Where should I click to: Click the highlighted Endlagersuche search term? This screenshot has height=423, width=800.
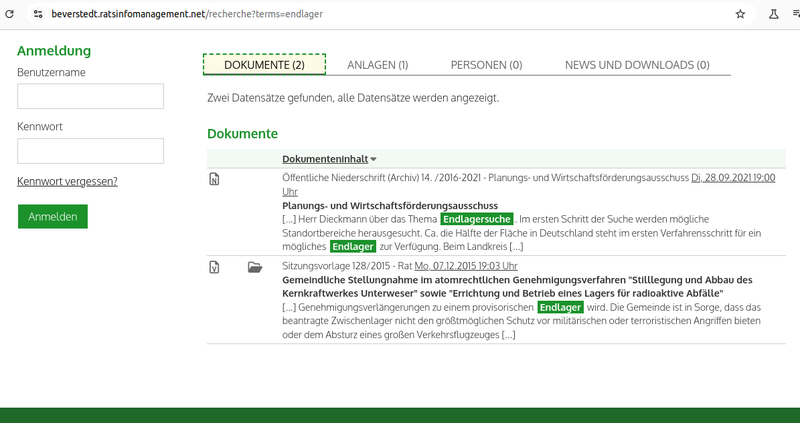[x=477, y=218]
